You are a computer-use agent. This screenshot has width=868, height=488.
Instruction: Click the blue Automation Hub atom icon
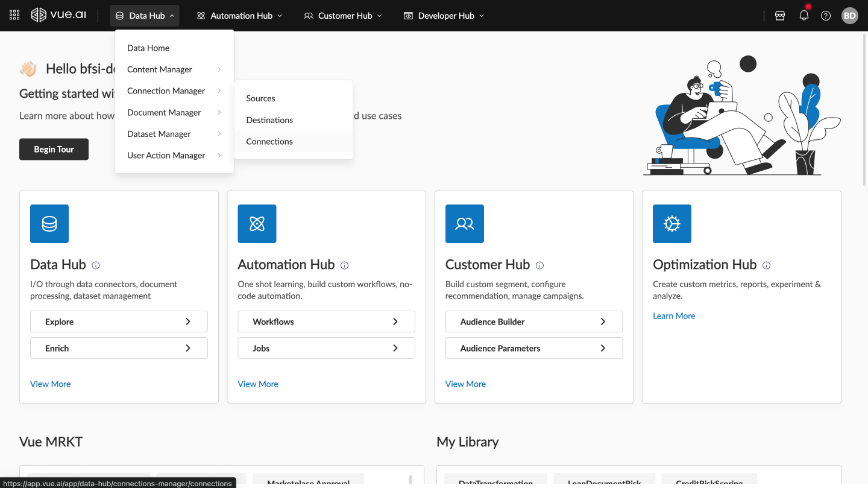[x=257, y=224]
